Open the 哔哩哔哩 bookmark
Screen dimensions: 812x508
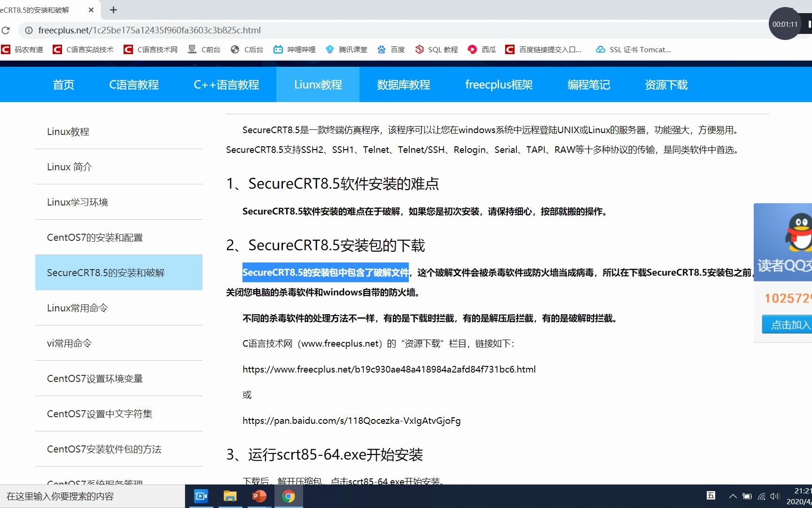(295, 49)
